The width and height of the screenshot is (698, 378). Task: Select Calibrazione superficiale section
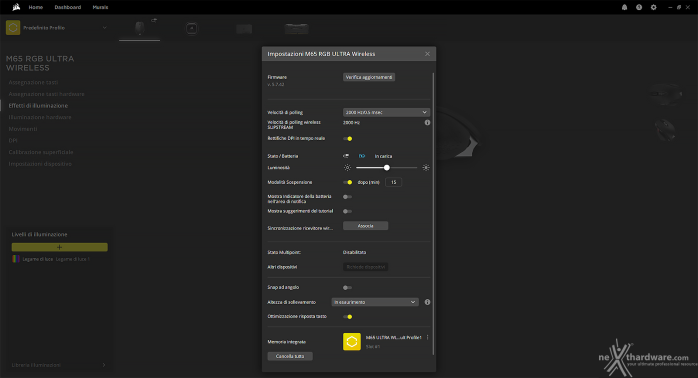click(x=41, y=152)
